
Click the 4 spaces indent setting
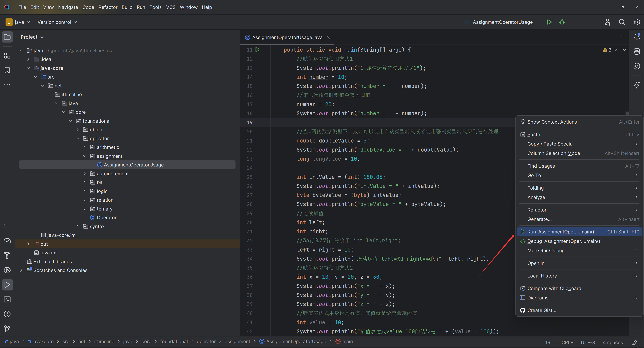coord(612,342)
